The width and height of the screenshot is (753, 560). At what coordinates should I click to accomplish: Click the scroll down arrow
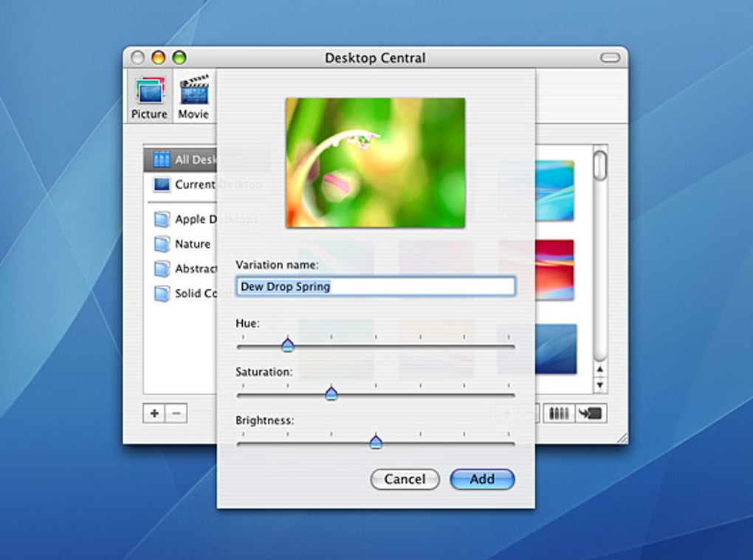click(599, 385)
